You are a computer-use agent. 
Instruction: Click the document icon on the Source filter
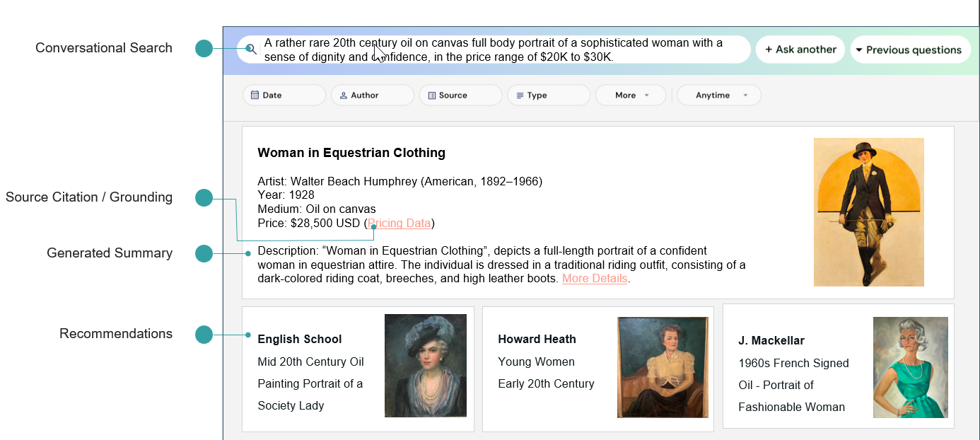click(x=432, y=95)
